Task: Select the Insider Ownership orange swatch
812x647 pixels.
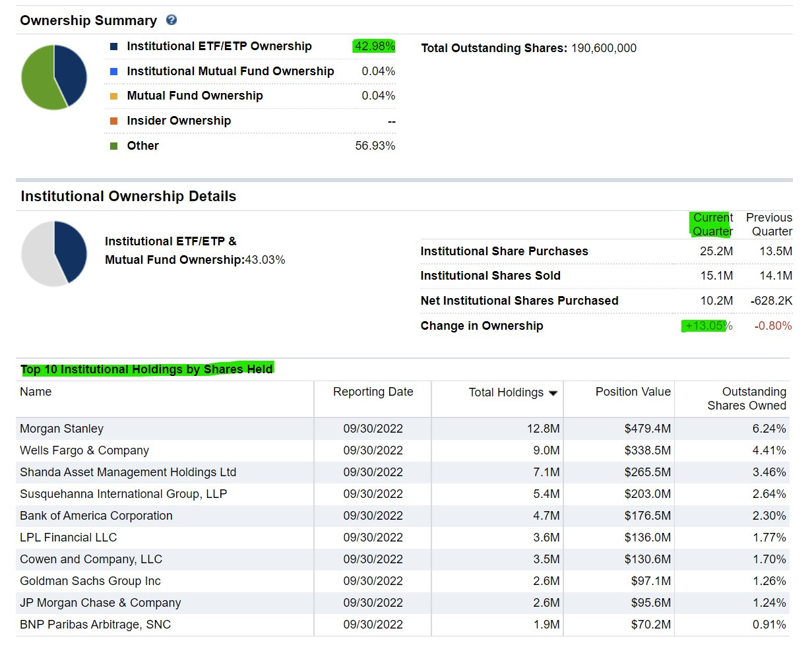Action: [113, 121]
